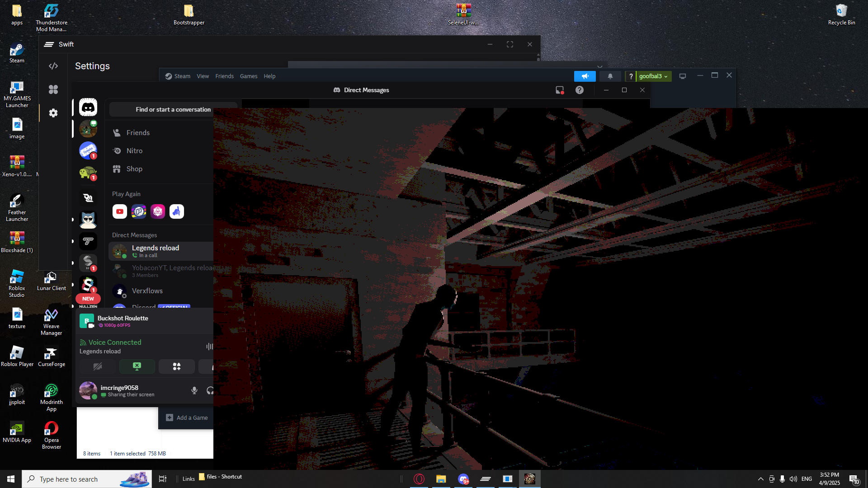Open the notification center with 10 notifications

click(x=854, y=479)
